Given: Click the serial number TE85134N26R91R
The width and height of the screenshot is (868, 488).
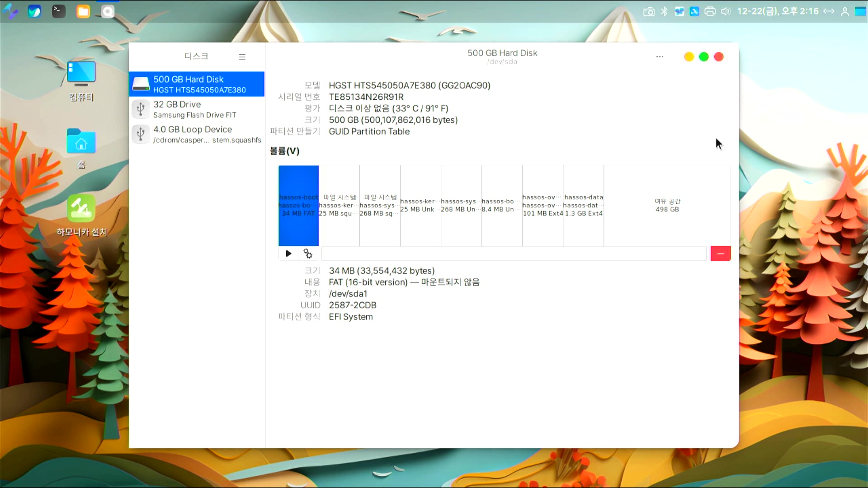Looking at the screenshot, I should [366, 97].
